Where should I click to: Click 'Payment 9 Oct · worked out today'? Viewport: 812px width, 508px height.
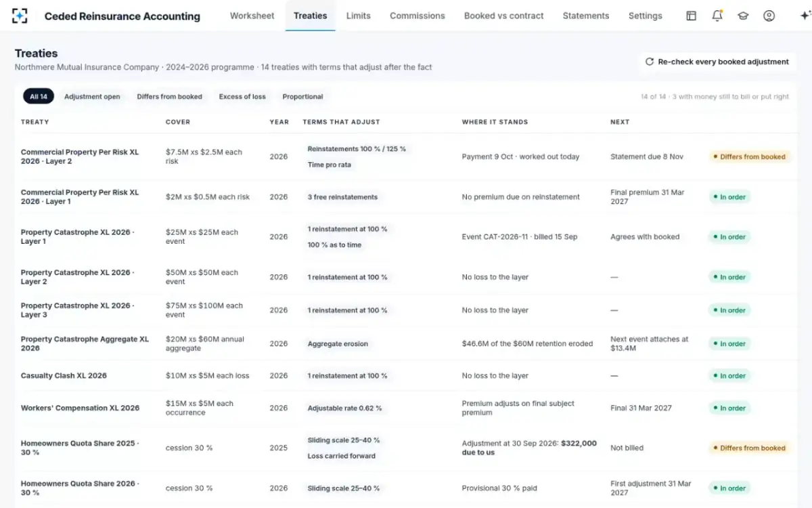(520, 156)
